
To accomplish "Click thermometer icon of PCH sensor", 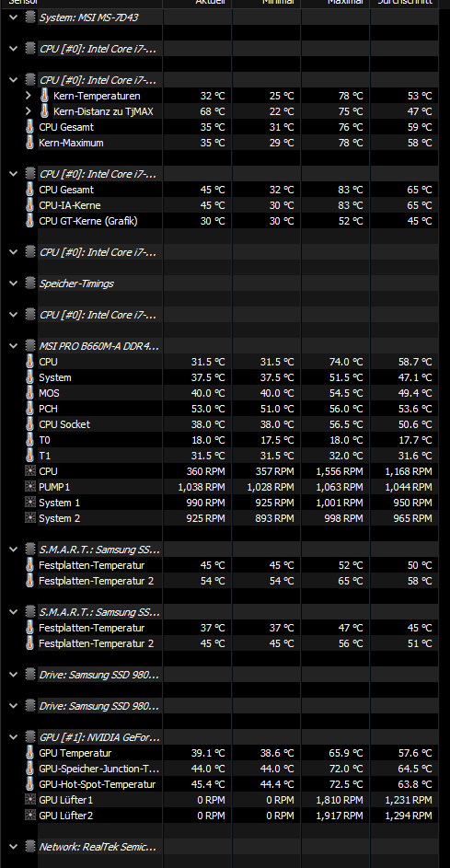I will click(29, 409).
